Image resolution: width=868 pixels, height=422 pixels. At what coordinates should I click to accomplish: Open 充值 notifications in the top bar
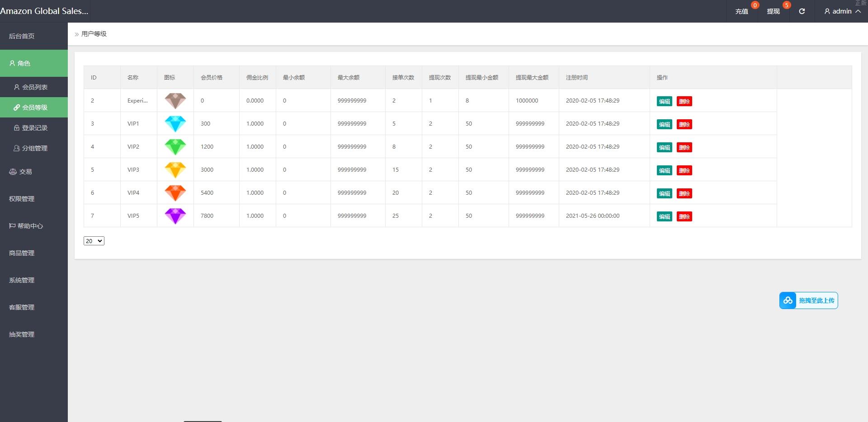[x=741, y=11]
